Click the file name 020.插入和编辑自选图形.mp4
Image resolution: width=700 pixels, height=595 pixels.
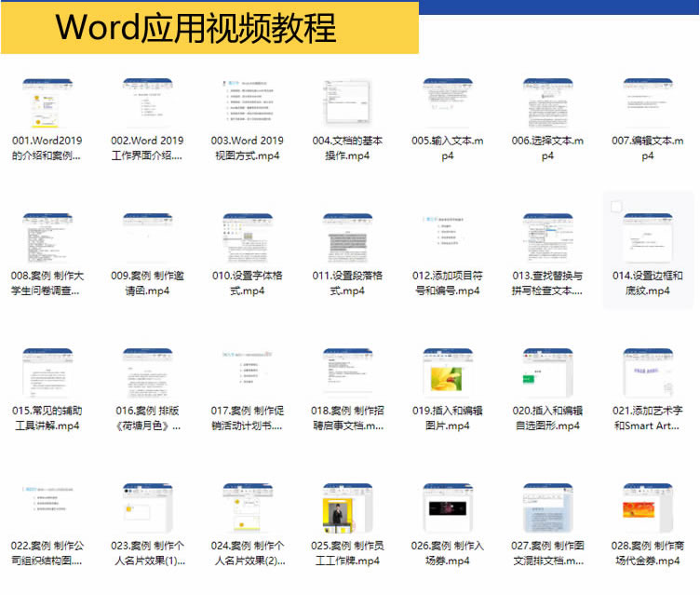547,418
